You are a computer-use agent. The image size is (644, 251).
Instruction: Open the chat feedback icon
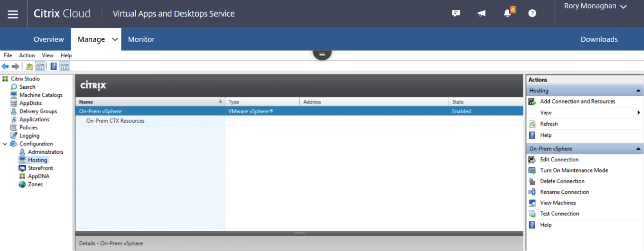point(456,13)
